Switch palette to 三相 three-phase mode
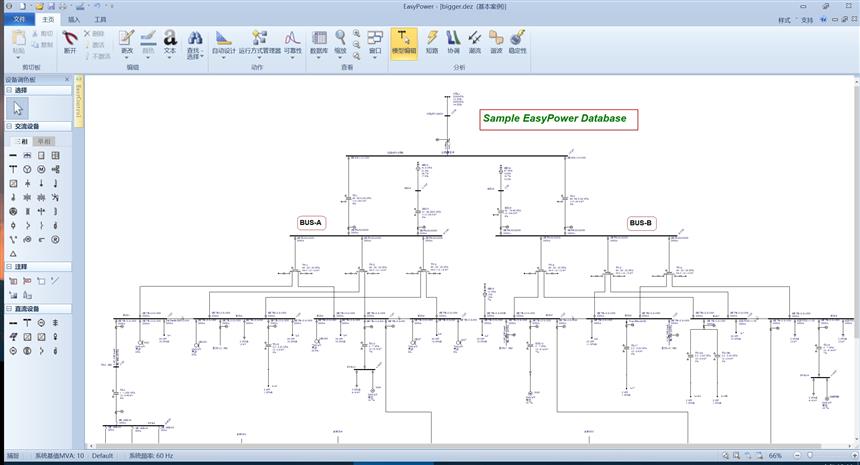Viewport: 860px width, 465px height. 20,141
